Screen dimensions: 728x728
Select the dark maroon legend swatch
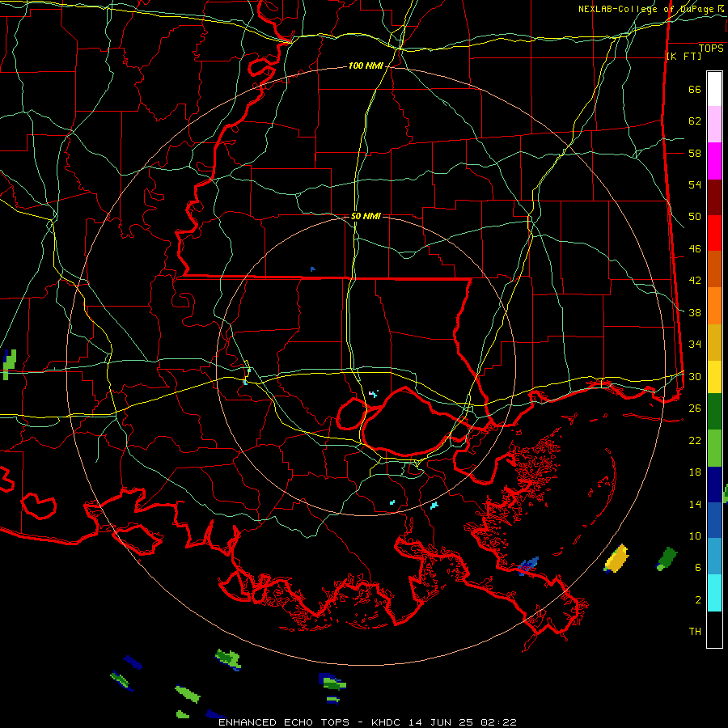(714, 198)
